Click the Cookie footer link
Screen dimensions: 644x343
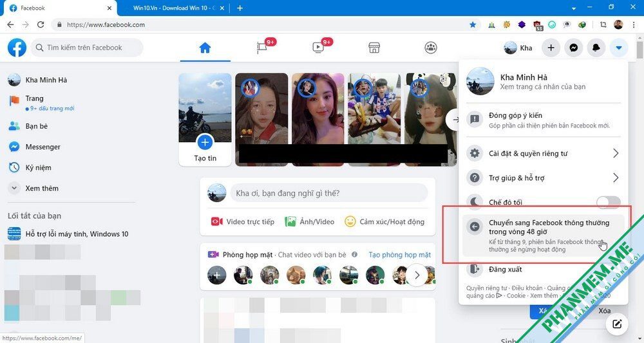(x=515, y=295)
